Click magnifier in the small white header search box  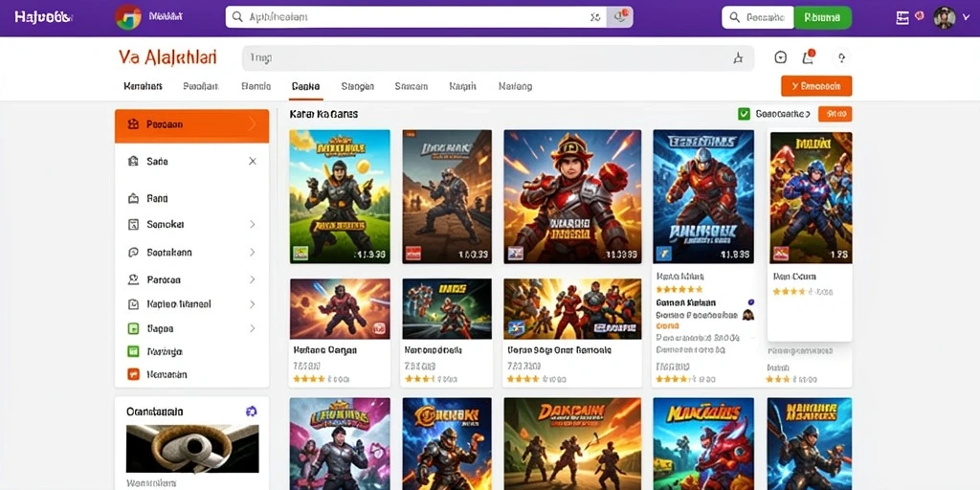pyautogui.click(x=734, y=17)
